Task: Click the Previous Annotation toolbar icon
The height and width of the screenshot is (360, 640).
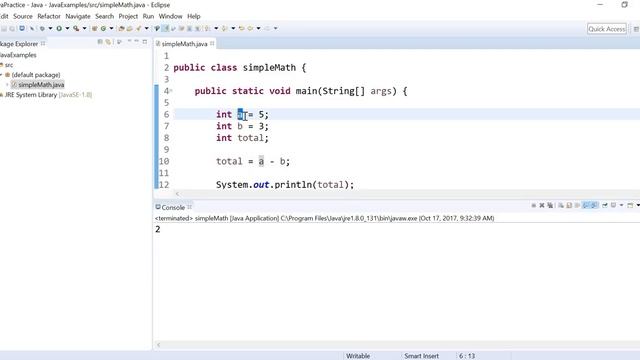Action: [224, 29]
